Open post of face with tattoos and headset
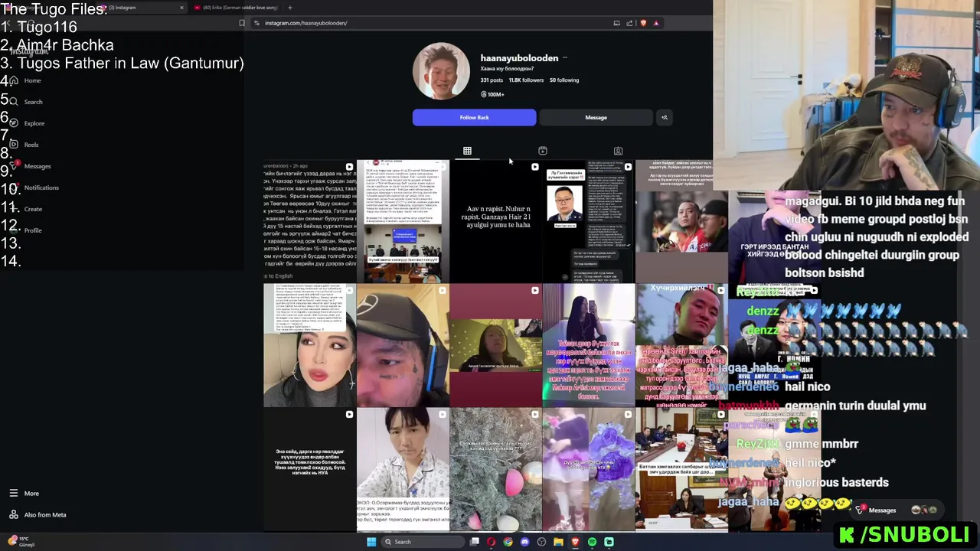Screen dimensions: 980x551 (403, 345)
